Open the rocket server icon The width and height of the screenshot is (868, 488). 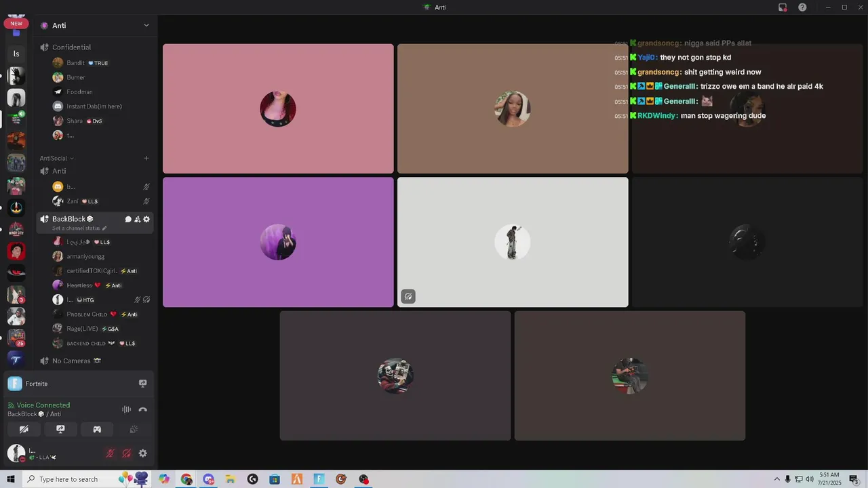[x=16, y=207]
